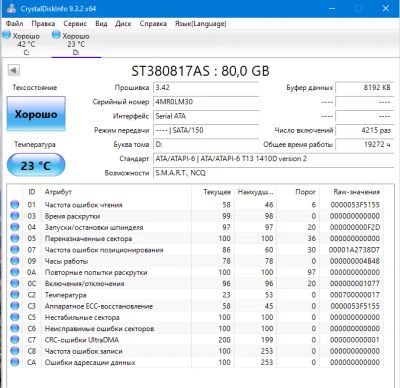400x388 pixels.
Task: Click the Возможности field S.M.A.R.T., NCQ
Action: [x=273, y=173]
